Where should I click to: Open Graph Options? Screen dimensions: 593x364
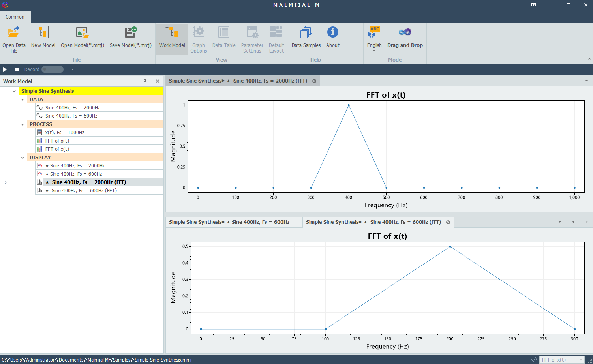click(199, 39)
